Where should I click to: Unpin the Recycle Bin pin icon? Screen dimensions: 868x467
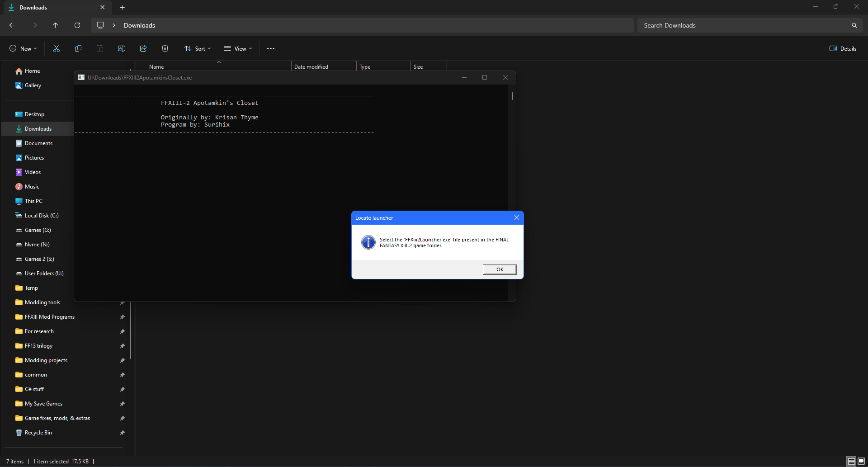pyautogui.click(x=122, y=433)
